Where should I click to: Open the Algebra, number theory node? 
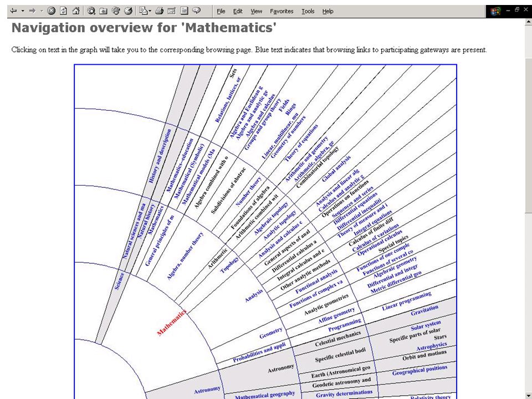pyautogui.click(x=185, y=256)
